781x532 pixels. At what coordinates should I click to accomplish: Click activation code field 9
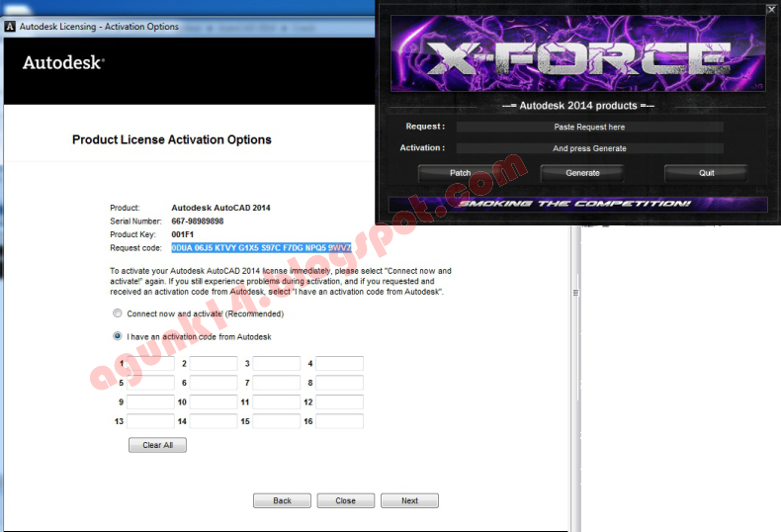150,402
